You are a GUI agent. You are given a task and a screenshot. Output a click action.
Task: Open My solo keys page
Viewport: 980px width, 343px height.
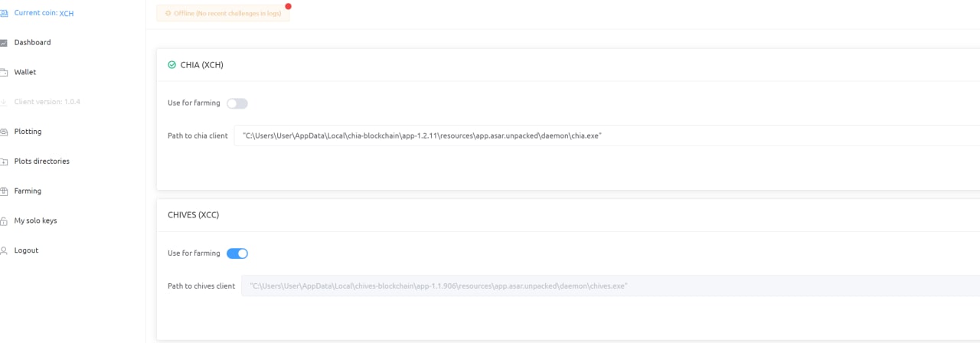(x=35, y=220)
